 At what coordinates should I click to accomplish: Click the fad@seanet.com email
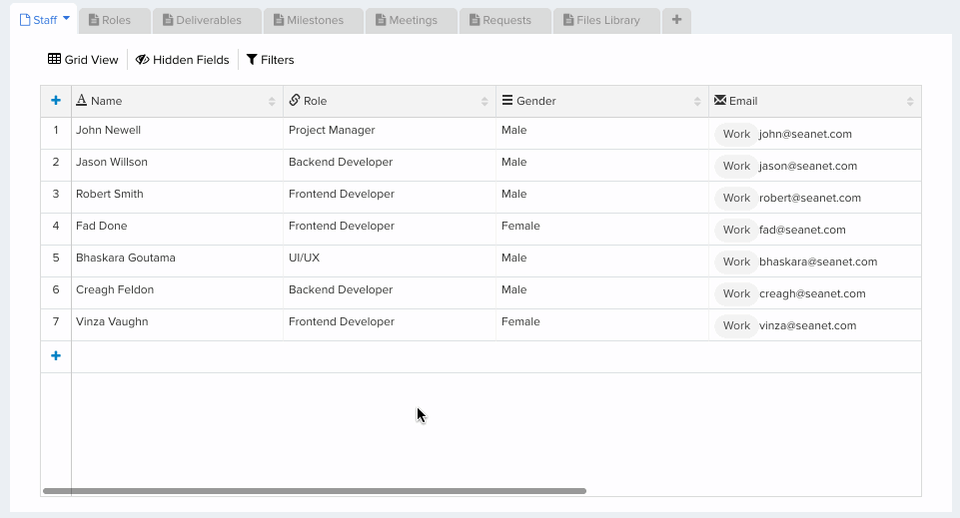802,230
